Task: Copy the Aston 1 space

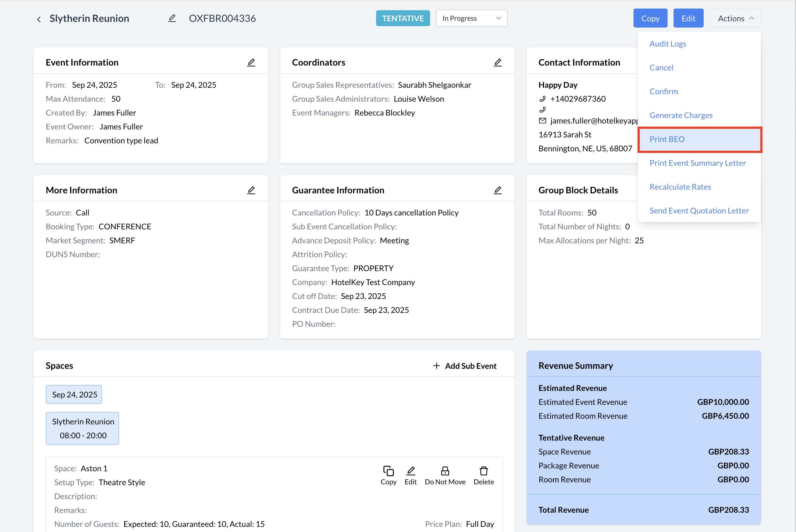Action: click(x=388, y=475)
